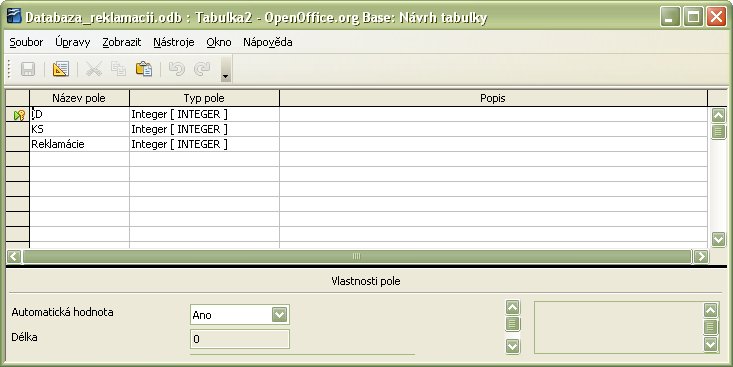Click the Název pole column header
Image resolution: width=733 pixels, height=367 pixels.
point(79,98)
